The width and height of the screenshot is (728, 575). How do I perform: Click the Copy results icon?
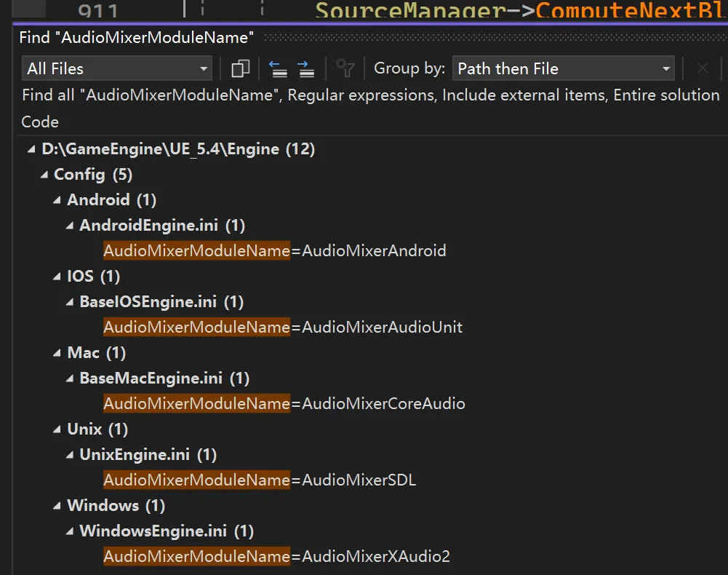point(240,69)
